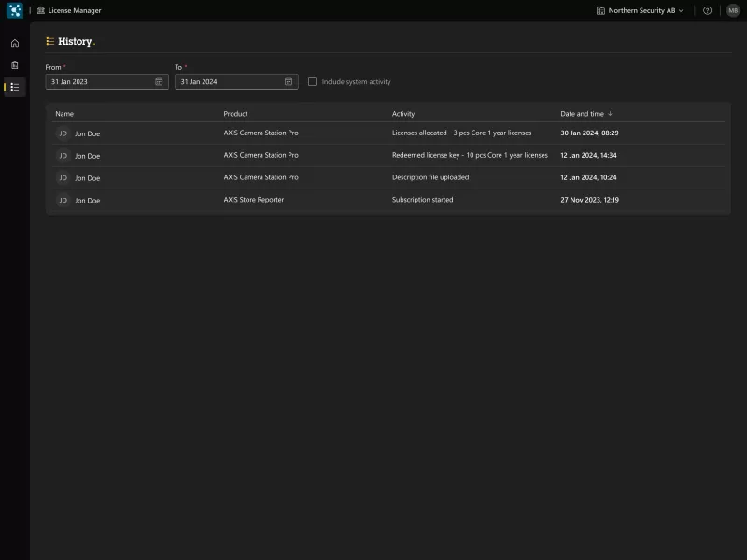Screen dimensions: 747x560
Task: Open the calendar picker for From date
Action: pos(159,82)
